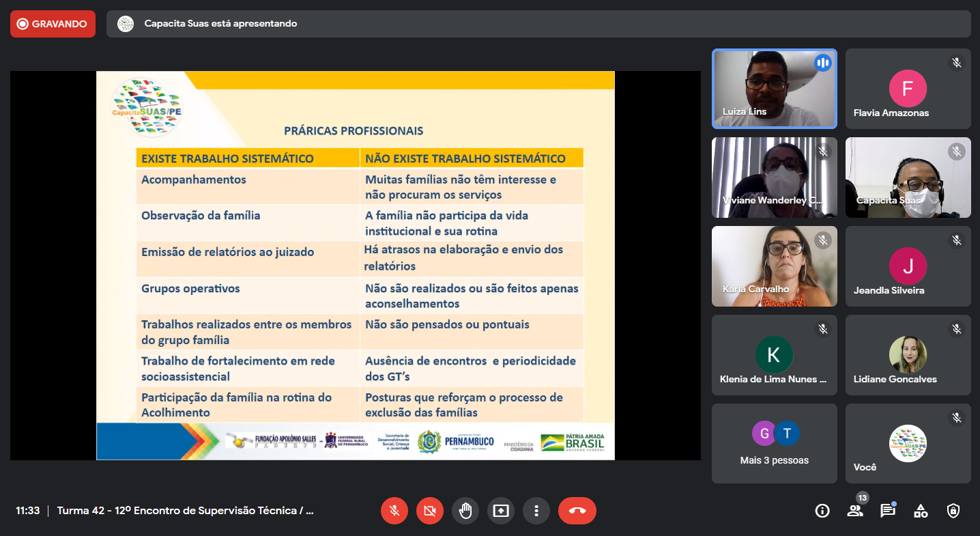Viewport: 980px width, 536px height.
Task: Select Lidiane Goncalves participant tile
Action: coord(908,355)
